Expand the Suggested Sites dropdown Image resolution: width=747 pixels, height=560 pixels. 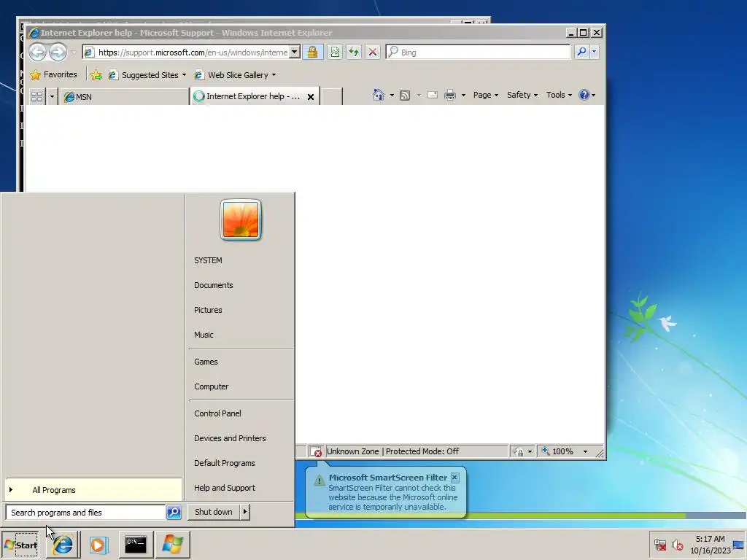pos(185,75)
